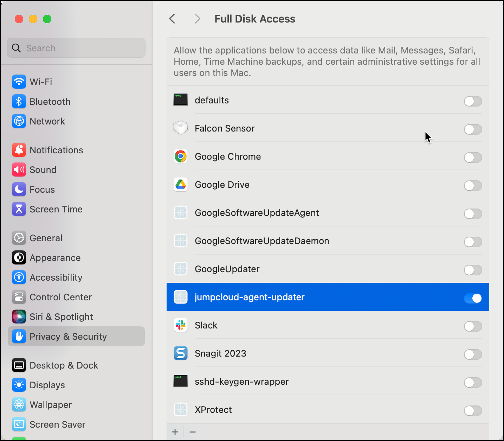504x441 pixels.
Task: Select the GoogleSoftwareUpdateDaemon row label
Action: [262, 241]
